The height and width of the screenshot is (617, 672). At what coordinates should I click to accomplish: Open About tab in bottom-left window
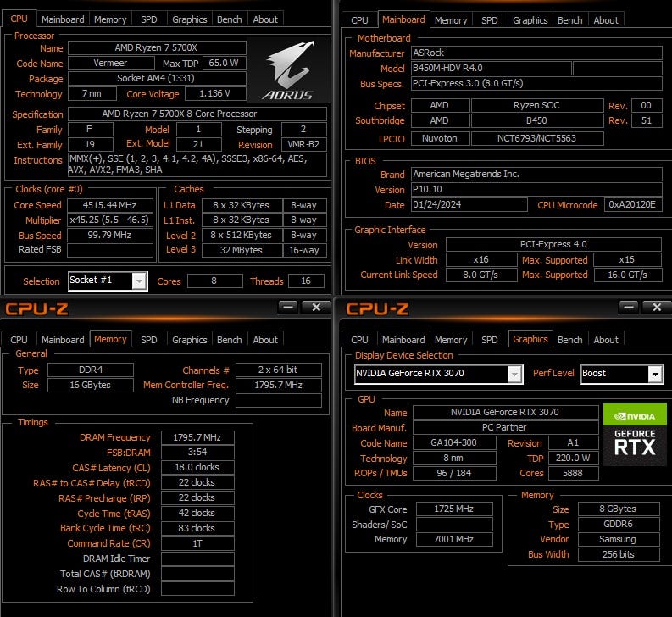tap(265, 340)
